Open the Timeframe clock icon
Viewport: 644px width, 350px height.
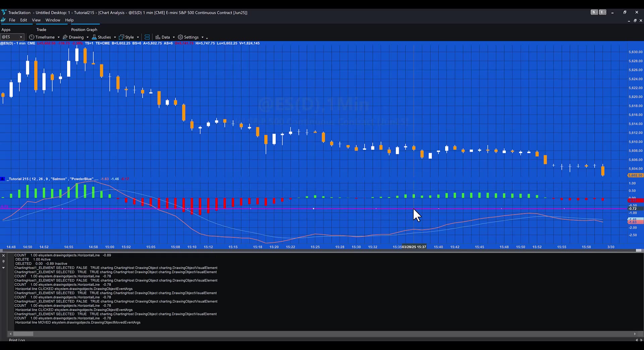(x=31, y=37)
